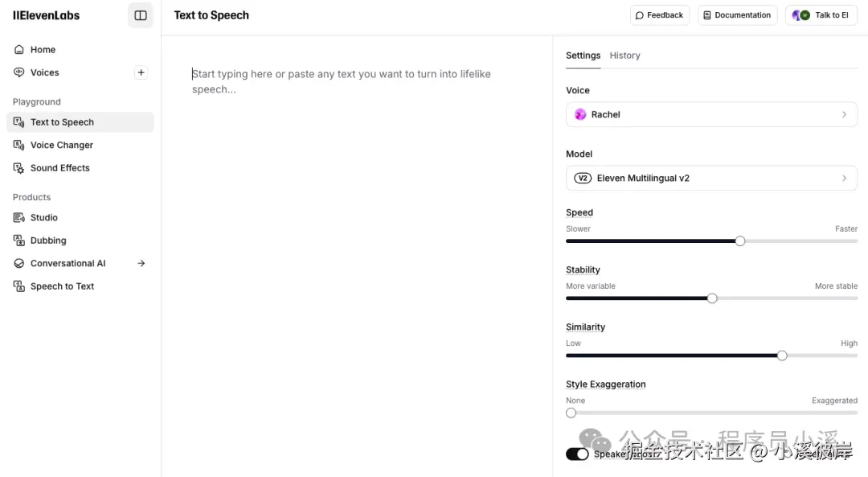Open the Speech to Text icon
Screen dimensions: 868x477
click(19, 286)
